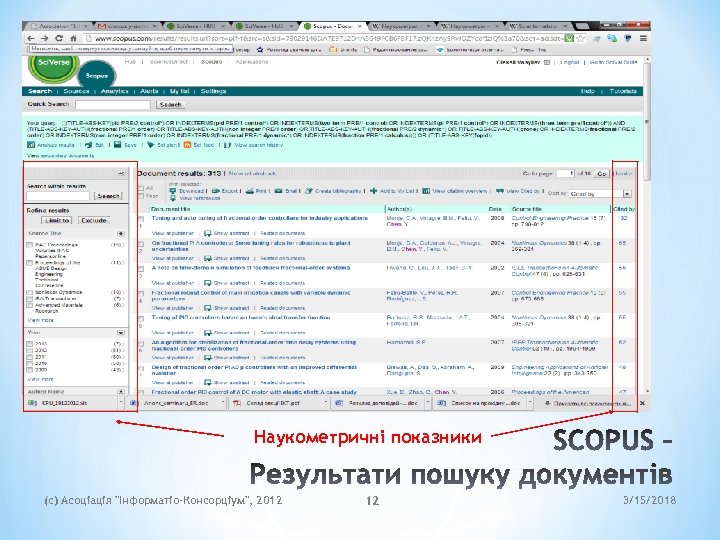Viewport: 720px width, 540px height.
Task: Click the Email envelope icon
Action: (x=278, y=191)
